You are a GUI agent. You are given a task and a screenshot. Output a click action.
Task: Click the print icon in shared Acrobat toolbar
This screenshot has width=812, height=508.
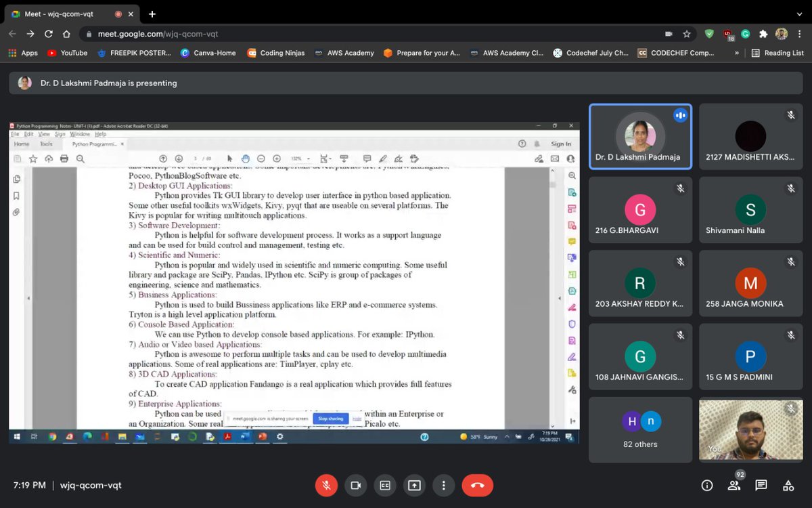[x=64, y=158]
